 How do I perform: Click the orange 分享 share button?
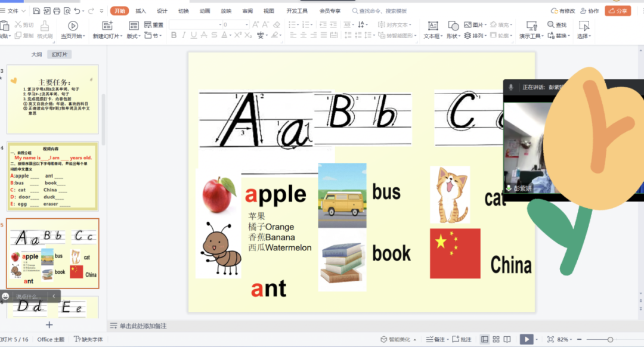pos(618,11)
